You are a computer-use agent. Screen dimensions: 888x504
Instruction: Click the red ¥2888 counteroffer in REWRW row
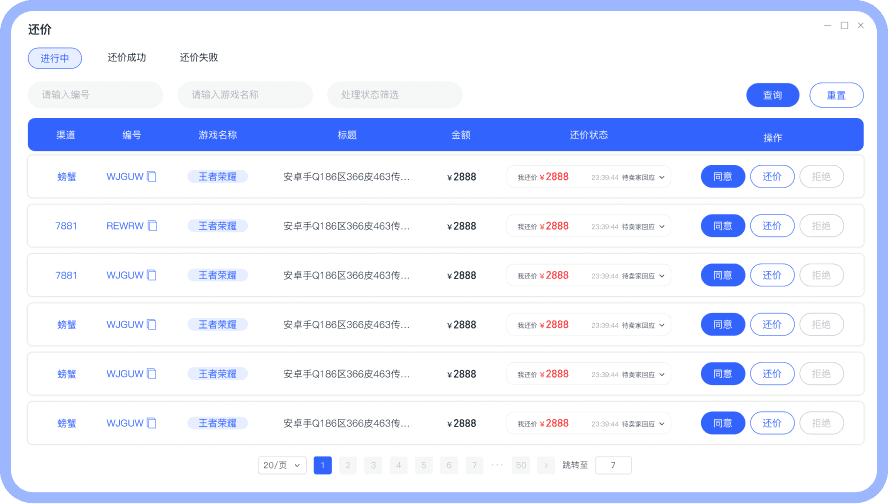click(x=554, y=226)
